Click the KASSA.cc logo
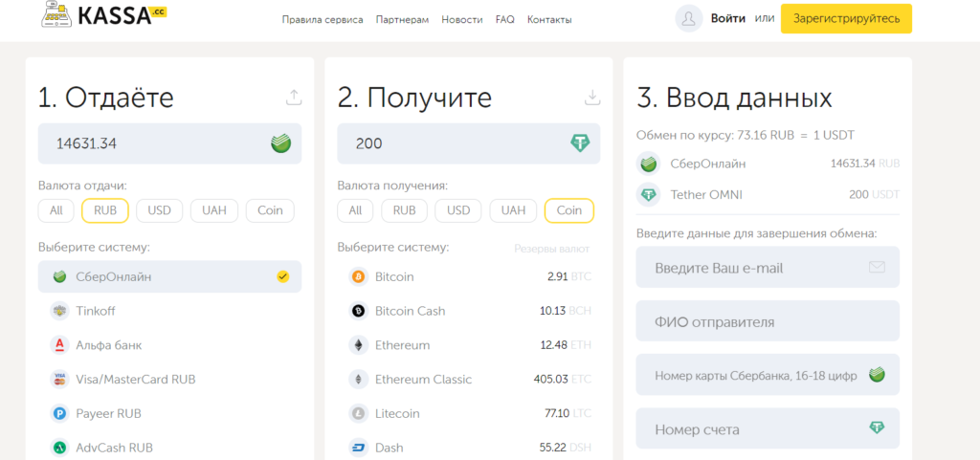 tap(103, 15)
